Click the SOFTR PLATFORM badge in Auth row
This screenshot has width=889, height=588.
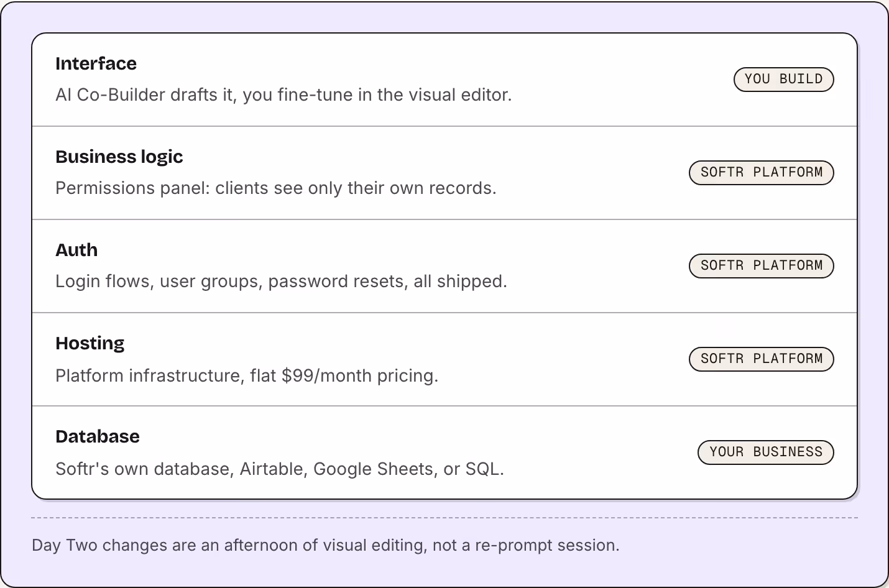(x=761, y=265)
